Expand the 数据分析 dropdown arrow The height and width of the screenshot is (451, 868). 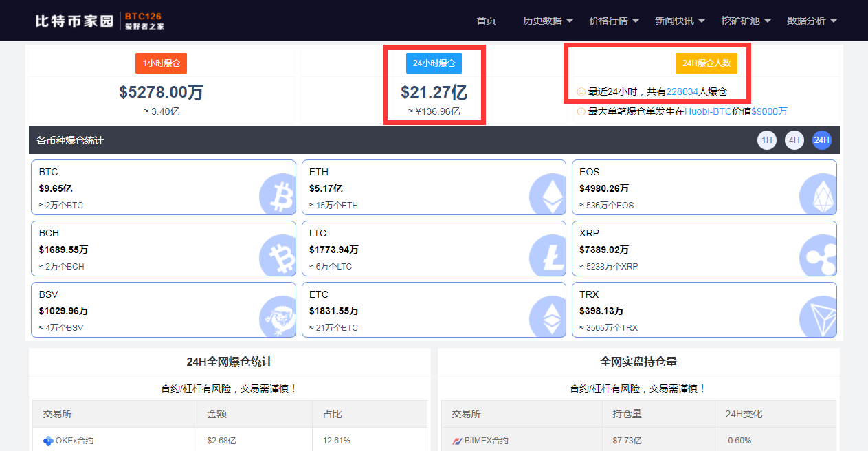[834, 21]
